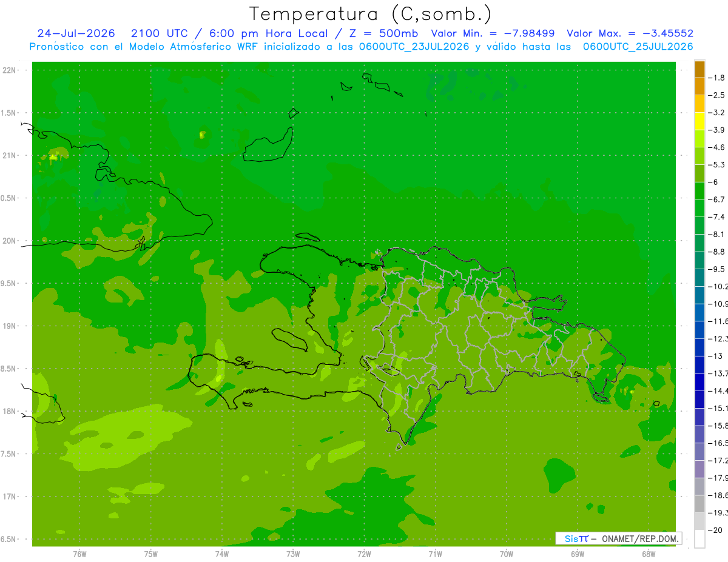Click the '-15.1' colorbar label
Image resolution: width=728 pixels, height=562 pixels.
(x=718, y=408)
